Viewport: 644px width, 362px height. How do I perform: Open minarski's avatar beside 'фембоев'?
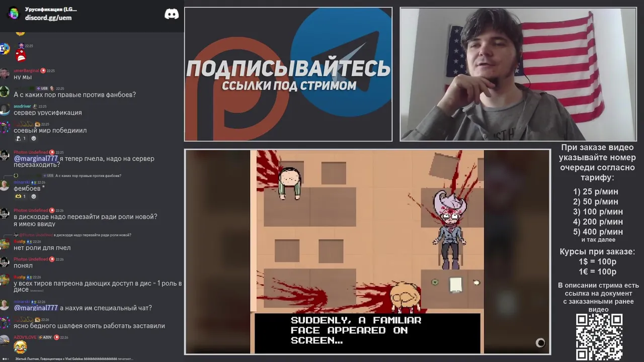[x=5, y=186]
